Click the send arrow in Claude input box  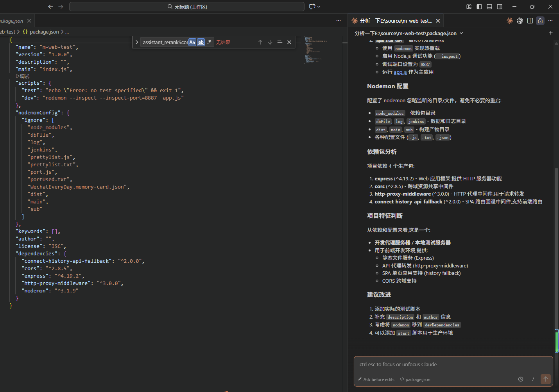click(x=546, y=379)
